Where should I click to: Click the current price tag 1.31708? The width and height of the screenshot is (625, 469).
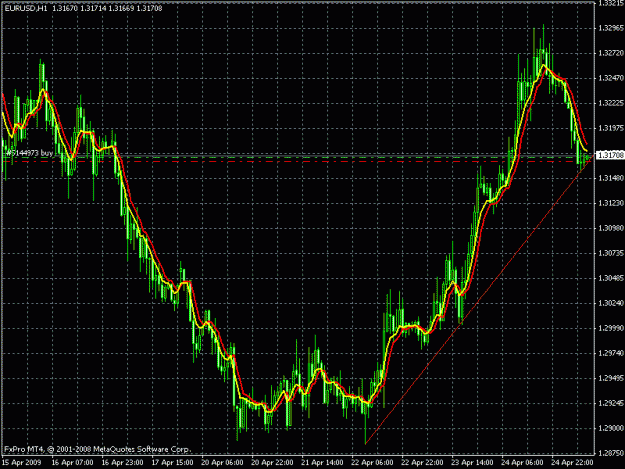609,155
